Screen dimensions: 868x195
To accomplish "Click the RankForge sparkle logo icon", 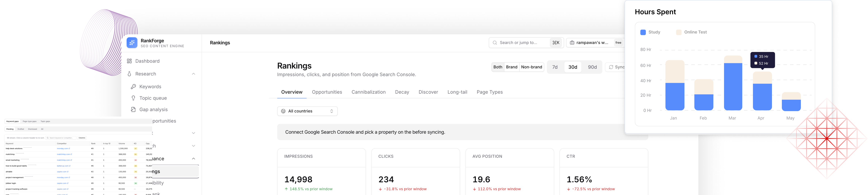I will pyautogui.click(x=132, y=43).
